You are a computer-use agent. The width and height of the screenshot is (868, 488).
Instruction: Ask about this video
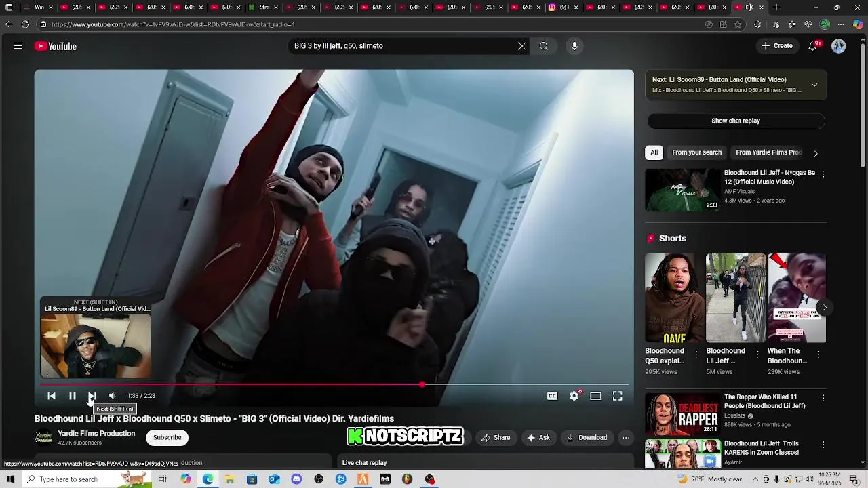click(x=538, y=438)
